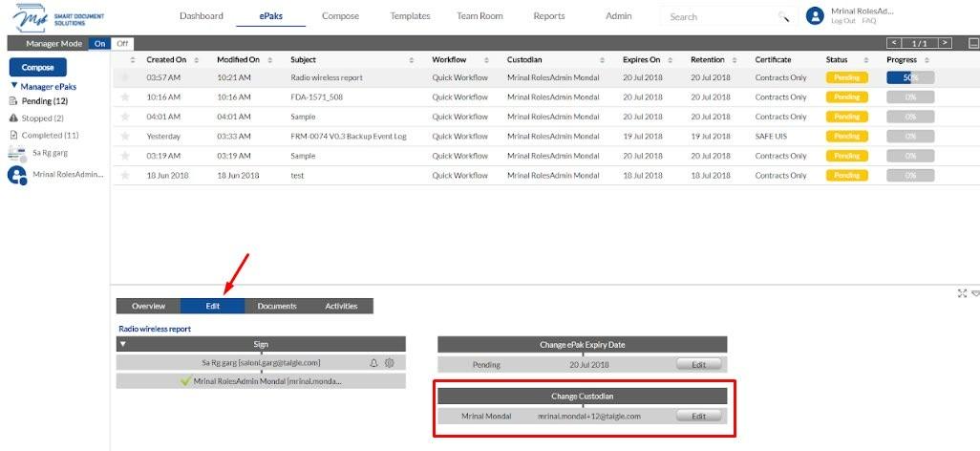Image resolution: width=980 pixels, height=451 pixels.
Task: Click the 50% progress bar
Action: (x=910, y=77)
